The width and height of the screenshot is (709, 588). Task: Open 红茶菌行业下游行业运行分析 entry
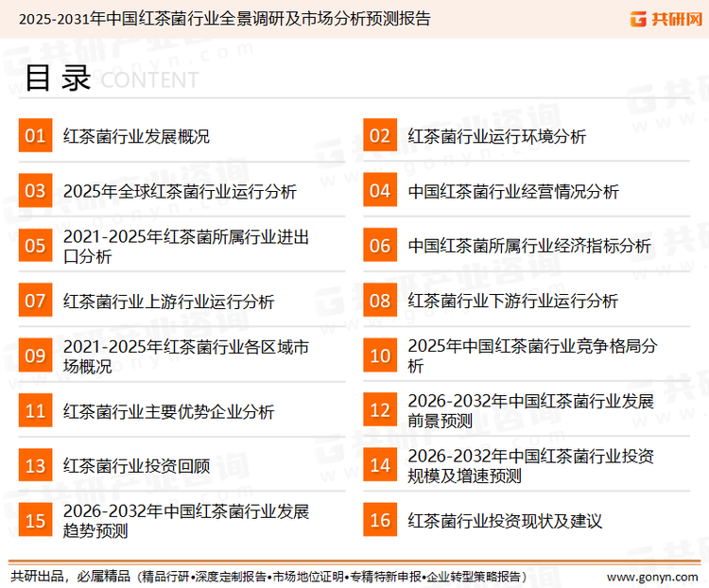point(512,301)
